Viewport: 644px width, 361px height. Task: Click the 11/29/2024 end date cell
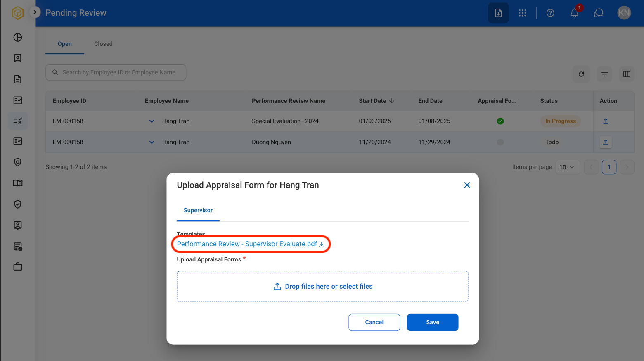[434, 142]
